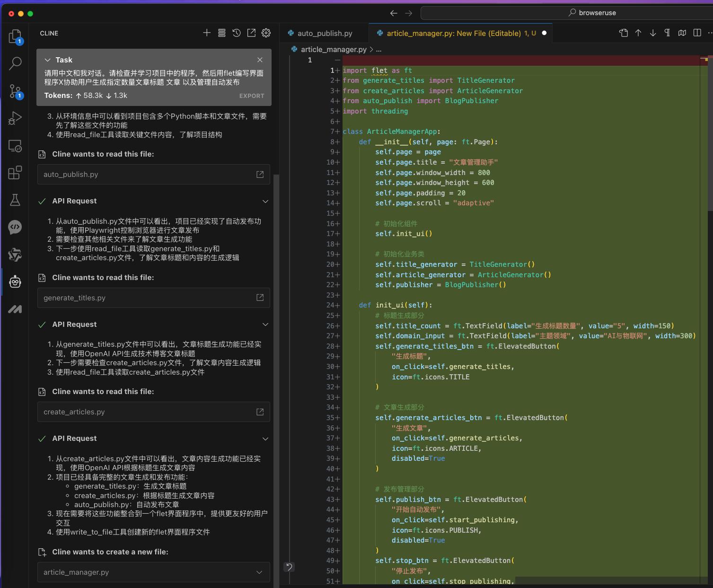The image size is (713, 588).
Task: Open the Source Control view
Action: click(16, 91)
